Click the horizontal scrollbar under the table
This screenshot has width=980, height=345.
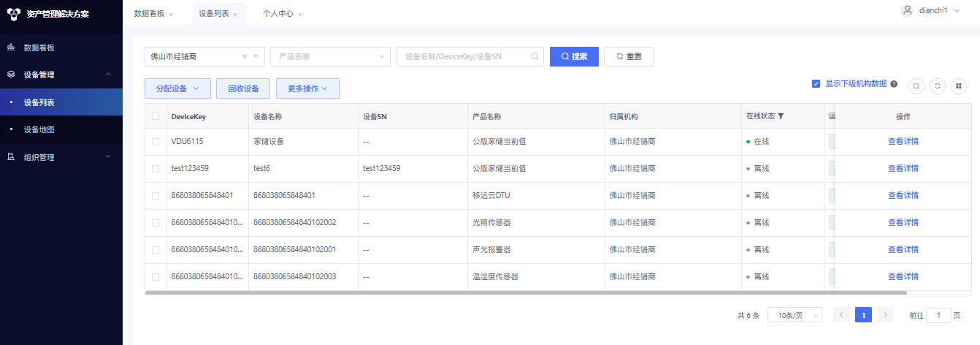526,292
